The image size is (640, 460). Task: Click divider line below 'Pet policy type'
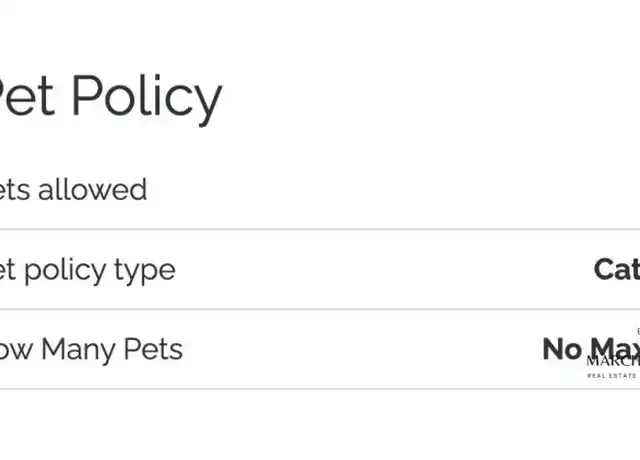click(320, 309)
